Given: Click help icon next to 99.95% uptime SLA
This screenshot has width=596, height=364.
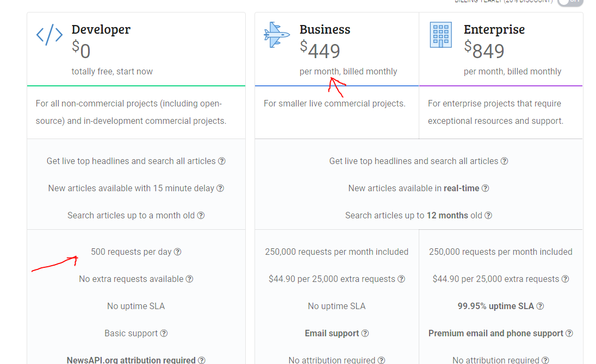Looking at the screenshot, I should (540, 306).
